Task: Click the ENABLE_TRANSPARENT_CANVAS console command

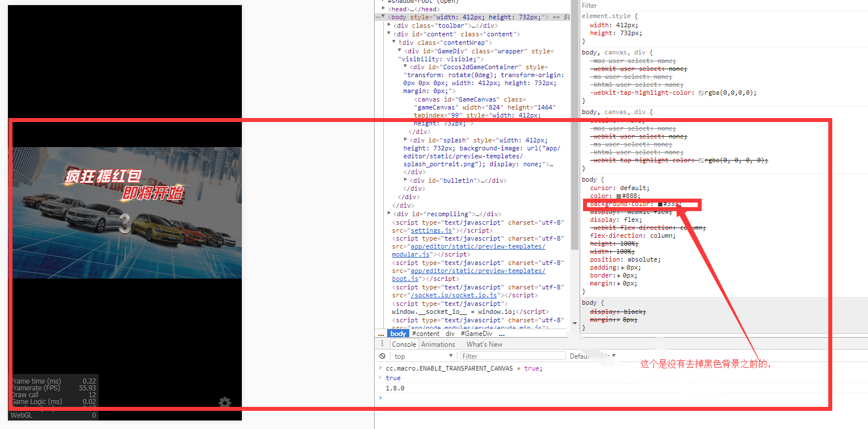Action: point(464,368)
